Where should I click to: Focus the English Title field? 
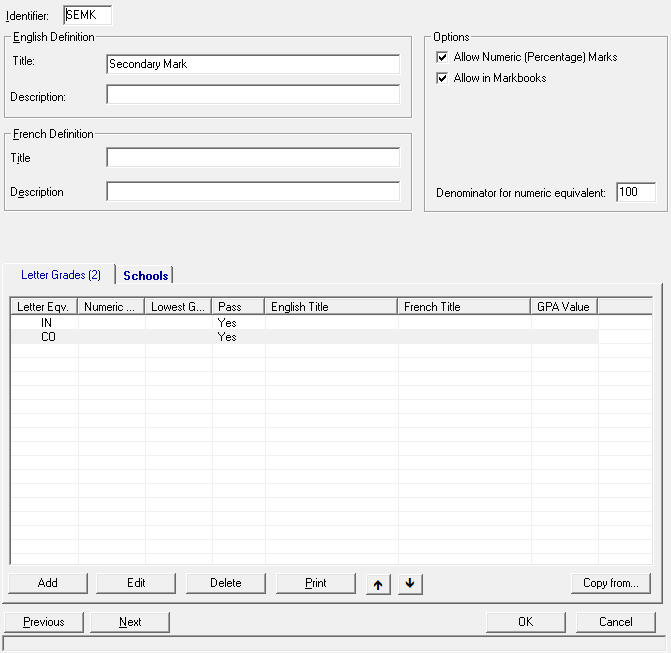252,64
